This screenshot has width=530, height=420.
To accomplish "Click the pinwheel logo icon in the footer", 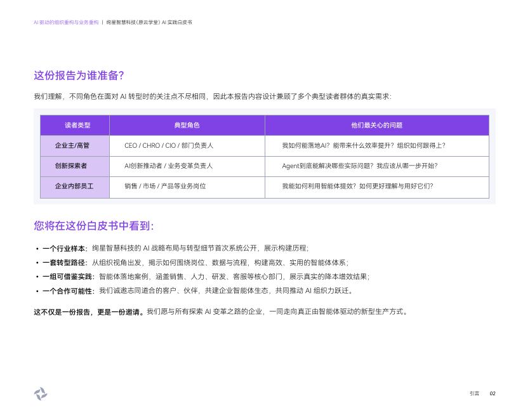I will click(x=41, y=394).
